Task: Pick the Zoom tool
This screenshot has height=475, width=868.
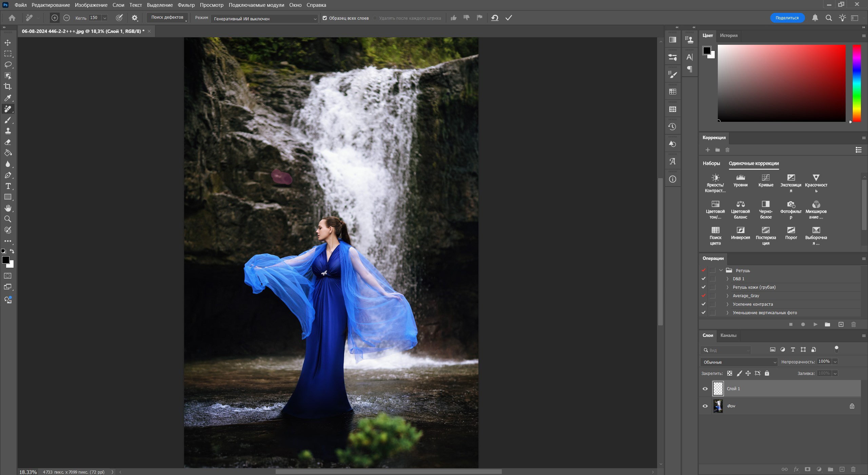Action: 7,219
